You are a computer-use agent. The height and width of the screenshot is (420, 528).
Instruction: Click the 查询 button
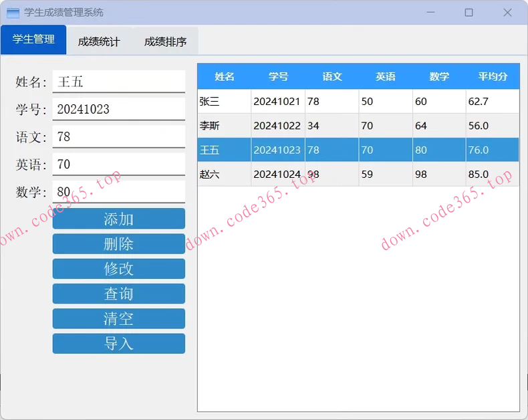coord(118,294)
